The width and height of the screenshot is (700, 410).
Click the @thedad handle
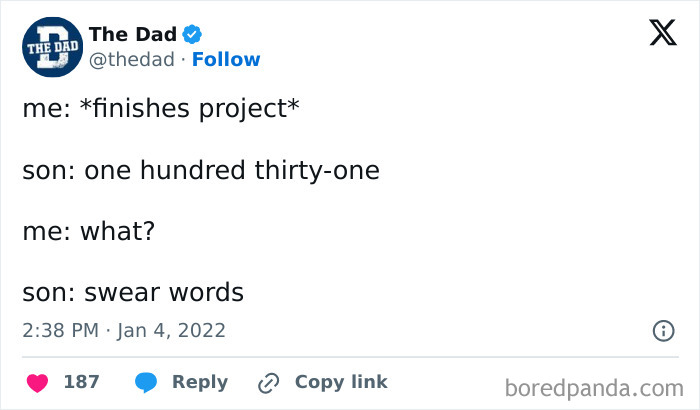click(x=131, y=59)
